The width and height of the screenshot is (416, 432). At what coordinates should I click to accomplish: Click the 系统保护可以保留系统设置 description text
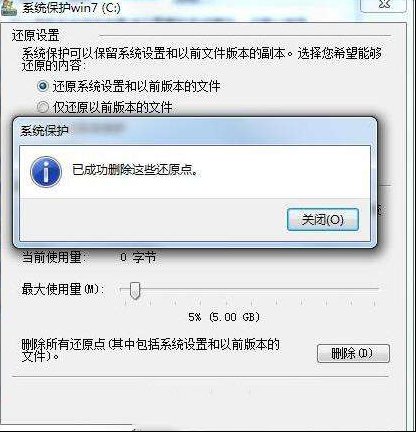coord(202,59)
